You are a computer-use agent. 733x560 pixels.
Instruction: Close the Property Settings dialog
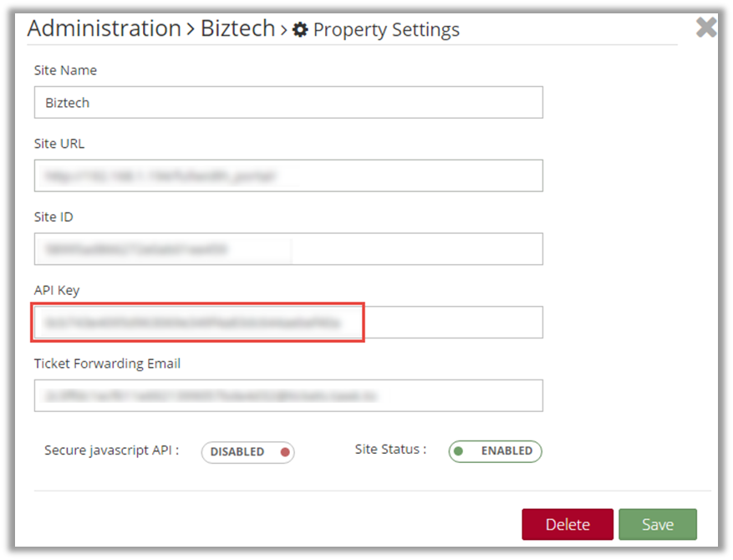706,28
